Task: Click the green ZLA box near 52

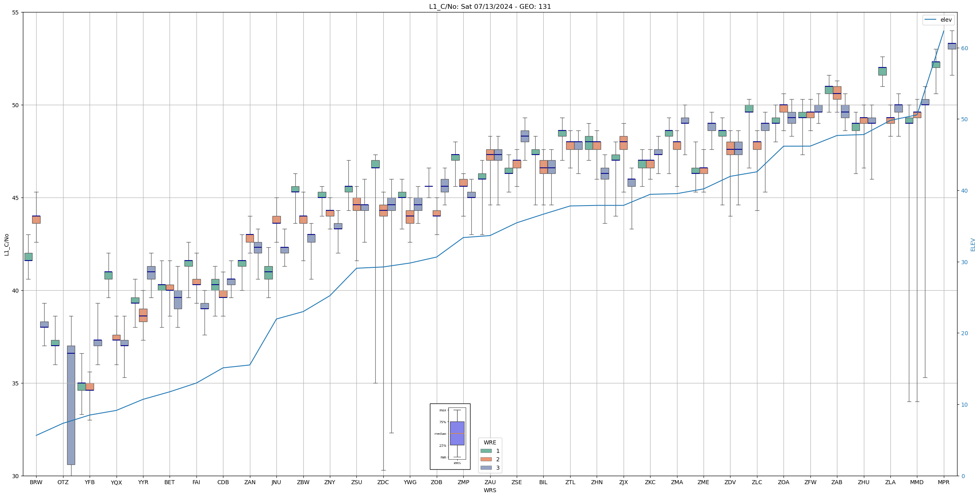Action: point(882,71)
